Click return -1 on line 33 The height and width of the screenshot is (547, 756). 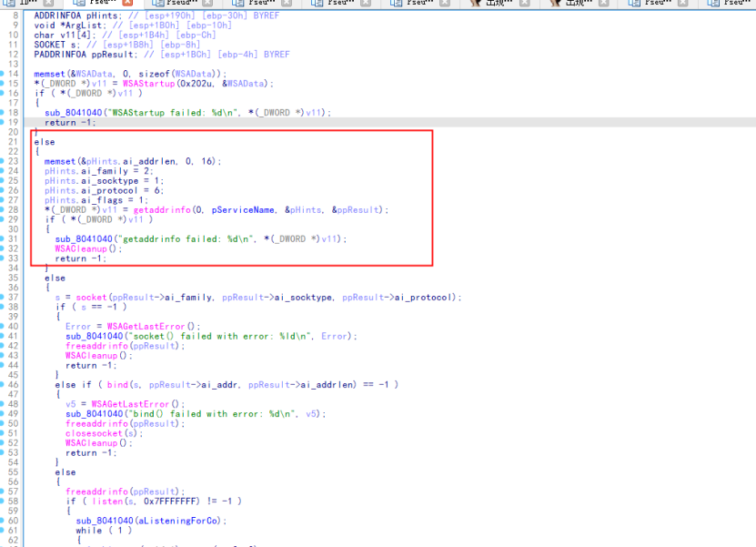(x=81, y=258)
